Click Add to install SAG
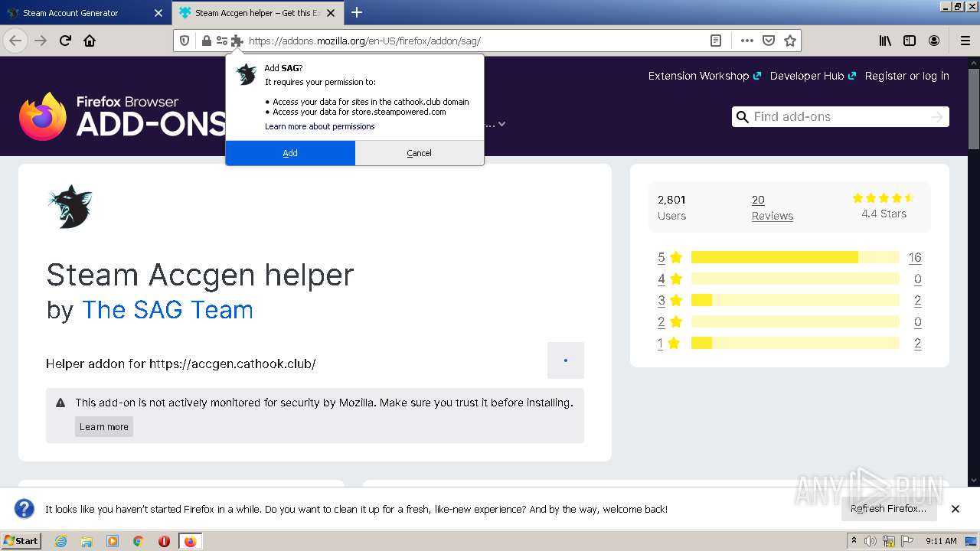Image resolution: width=980 pixels, height=551 pixels. pyautogui.click(x=290, y=153)
